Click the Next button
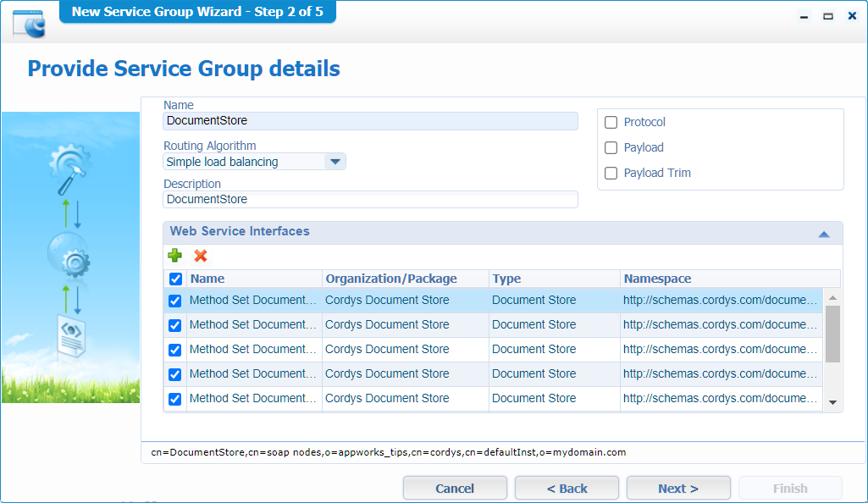 point(678,488)
